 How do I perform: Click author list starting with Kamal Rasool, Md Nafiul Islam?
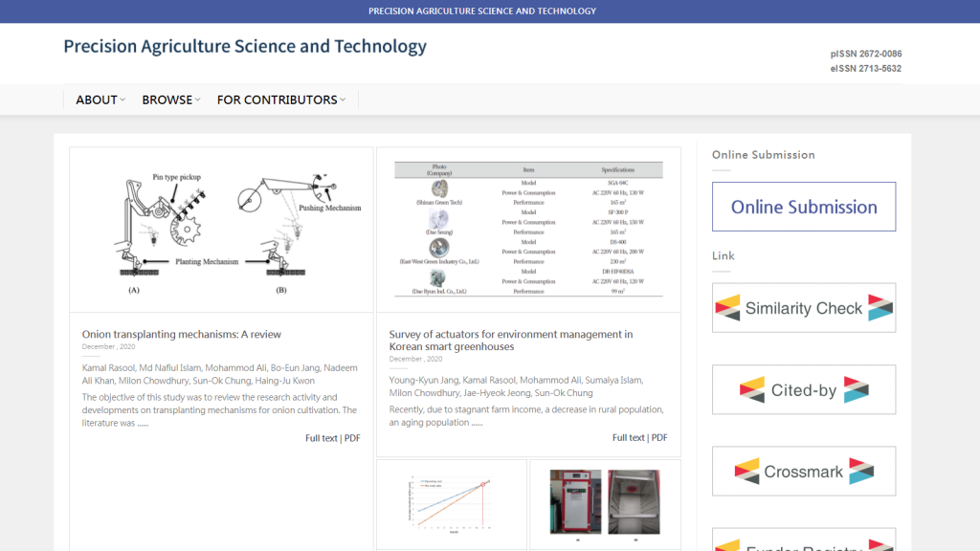[220, 374]
